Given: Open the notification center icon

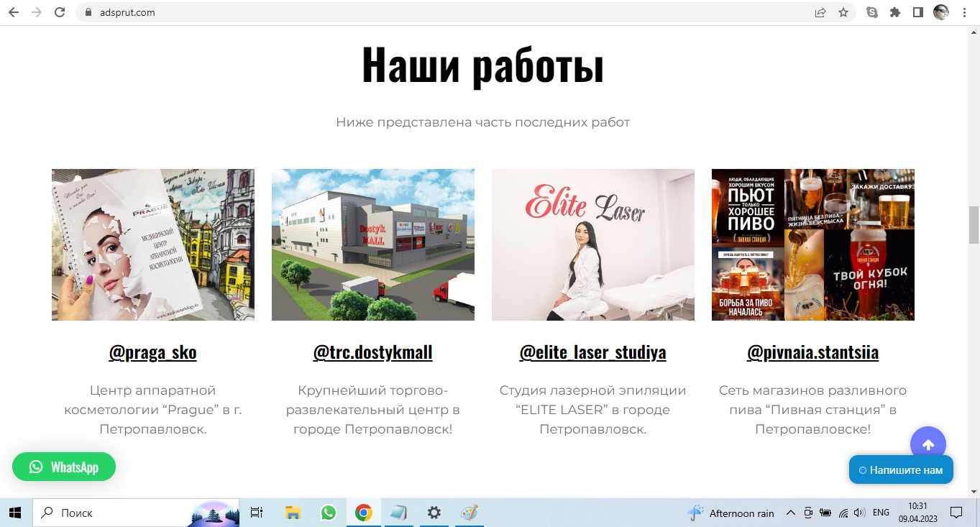Looking at the screenshot, I should [956, 513].
